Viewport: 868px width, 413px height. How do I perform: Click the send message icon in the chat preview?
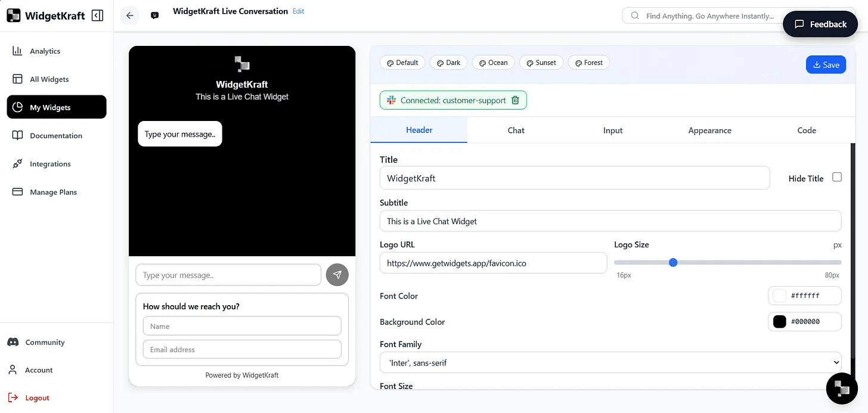(x=337, y=275)
